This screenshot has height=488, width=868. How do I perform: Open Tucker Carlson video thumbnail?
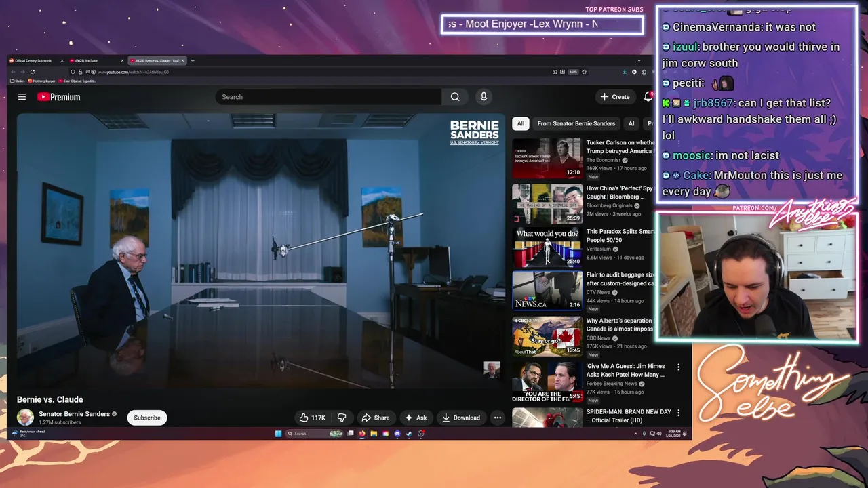[547, 158]
